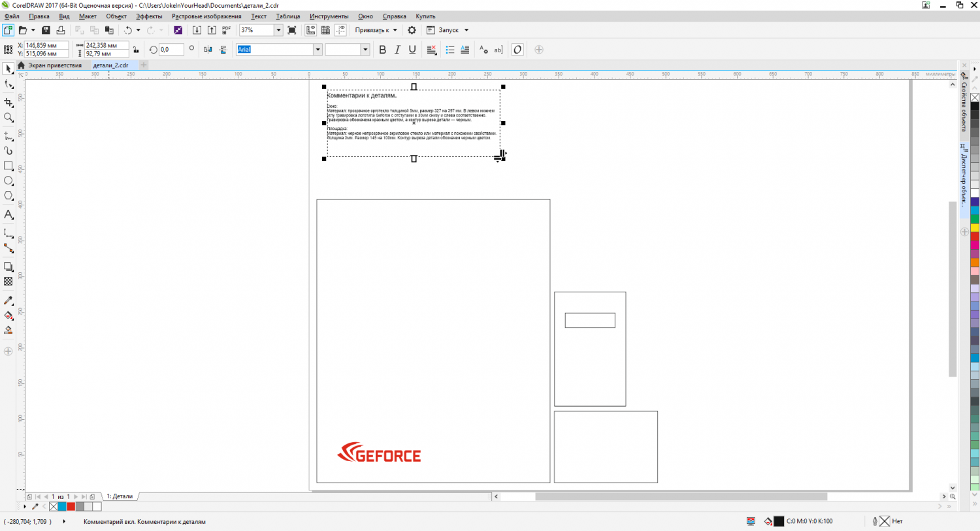Select the Interactive Fill tool
The width and height of the screenshot is (980, 531).
coord(8,315)
